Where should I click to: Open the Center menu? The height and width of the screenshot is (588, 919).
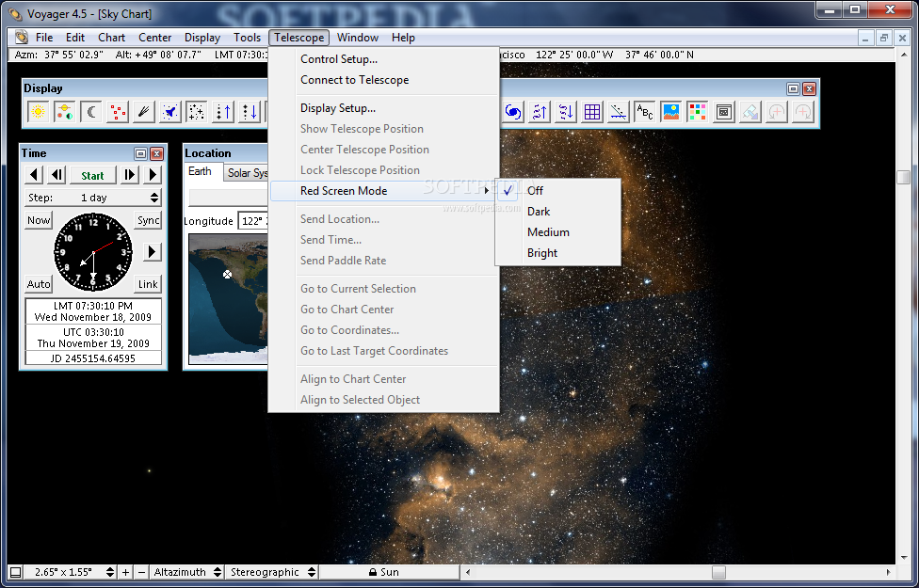pos(154,37)
